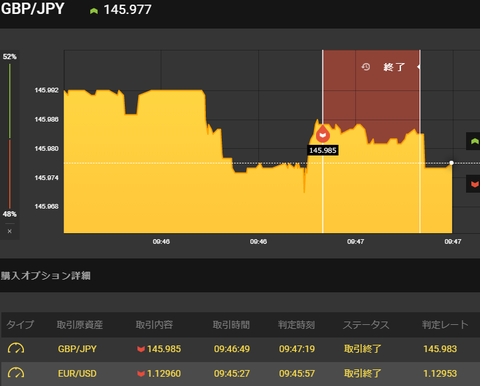
Task: Click the 52% sentiment value
Action: [10, 57]
